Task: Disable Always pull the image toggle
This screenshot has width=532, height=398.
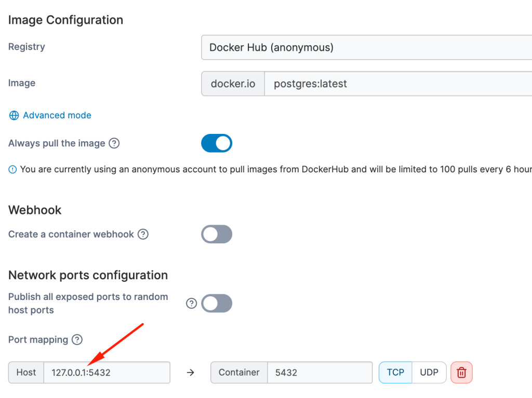Action: [217, 143]
